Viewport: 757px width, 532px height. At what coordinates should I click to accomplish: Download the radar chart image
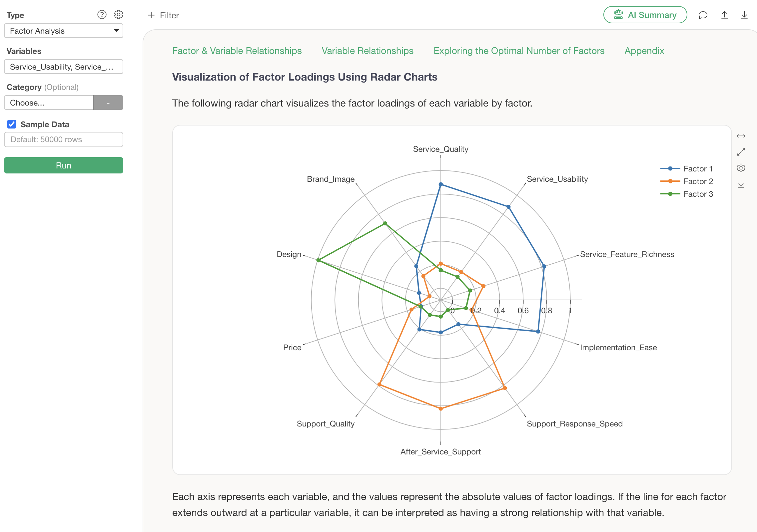coord(741,184)
